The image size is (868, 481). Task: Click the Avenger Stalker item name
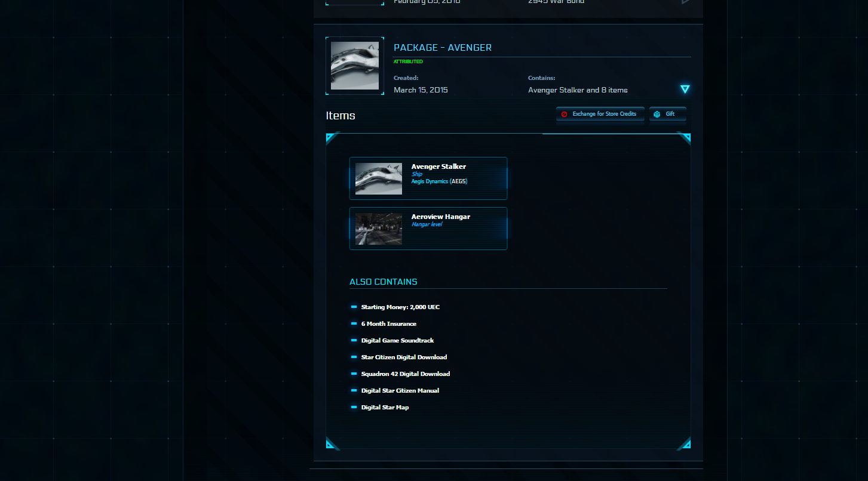(x=438, y=166)
